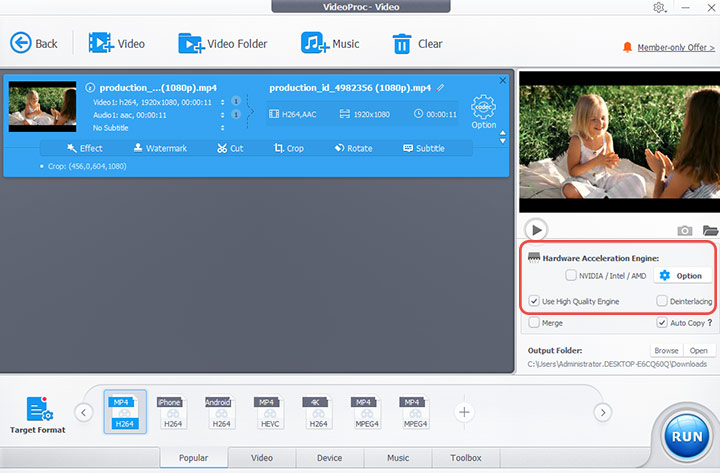Switch to Device tab
This screenshot has height=473, width=720.
(330, 457)
